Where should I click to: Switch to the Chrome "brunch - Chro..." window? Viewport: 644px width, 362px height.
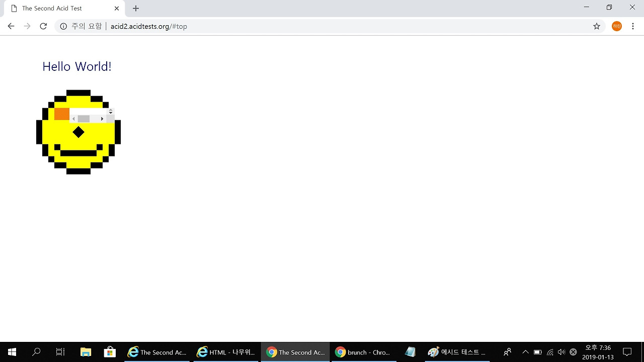click(365, 352)
